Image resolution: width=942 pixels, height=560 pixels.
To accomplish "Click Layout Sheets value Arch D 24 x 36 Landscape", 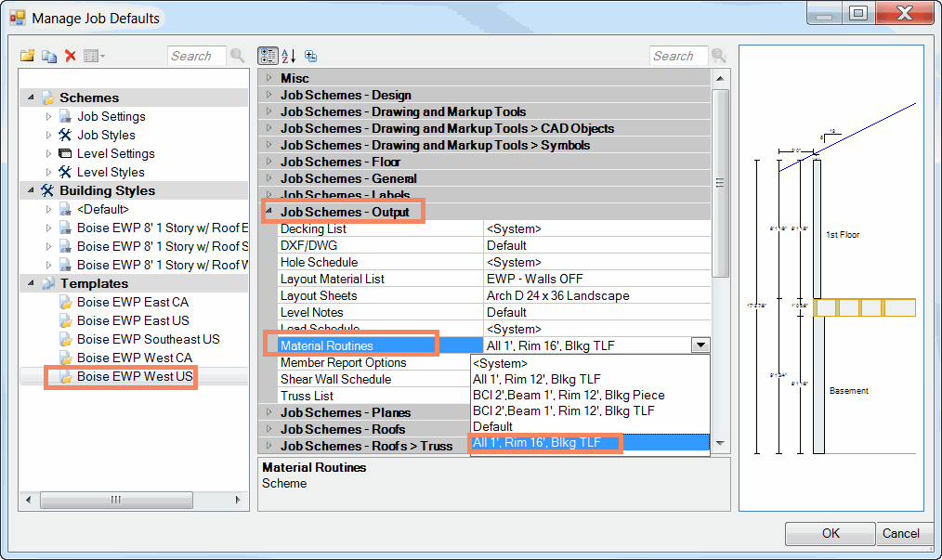I will [558, 296].
